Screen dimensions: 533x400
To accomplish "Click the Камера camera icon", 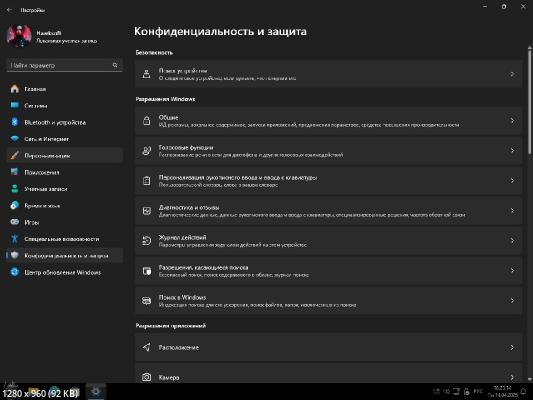I will pyautogui.click(x=147, y=377).
